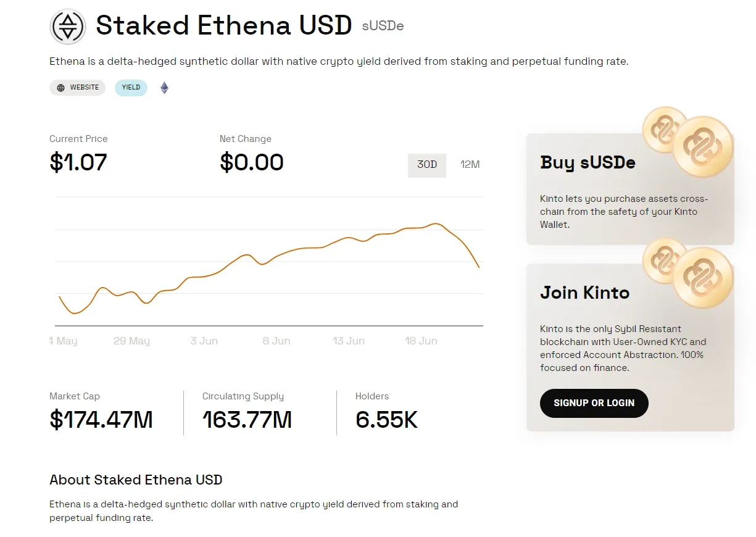Click the Staked Ethena USD token logo
756x537 pixels.
68,27
